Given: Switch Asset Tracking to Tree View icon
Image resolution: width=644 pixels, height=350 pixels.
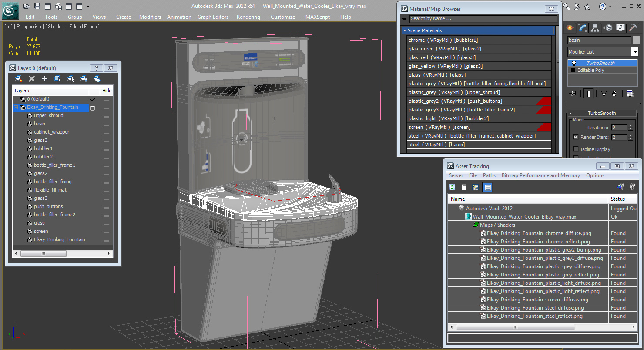Looking at the screenshot, I should click(x=476, y=187).
